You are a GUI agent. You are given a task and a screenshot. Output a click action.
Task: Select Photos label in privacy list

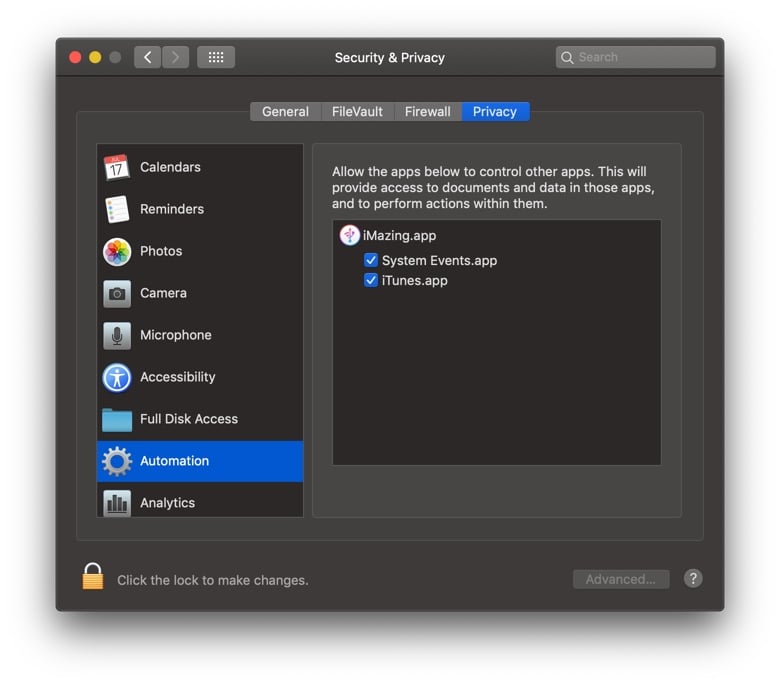pos(161,251)
